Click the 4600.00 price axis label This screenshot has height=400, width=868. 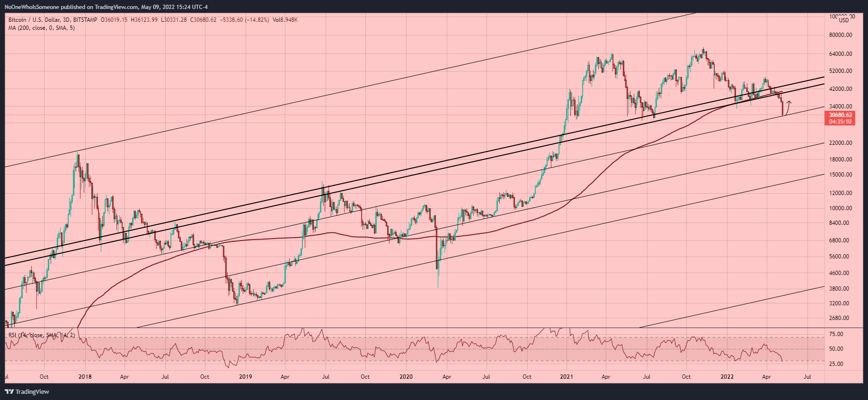tap(839, 273)
